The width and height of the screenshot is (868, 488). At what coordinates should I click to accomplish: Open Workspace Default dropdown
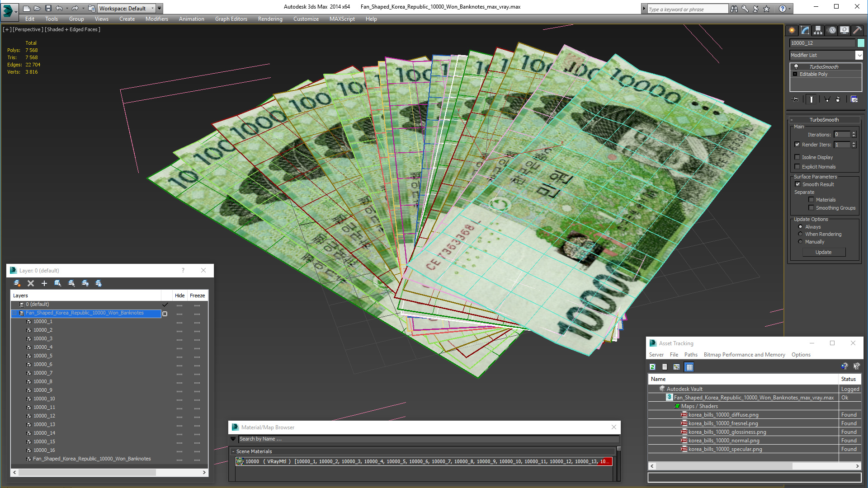click(126, 8)
